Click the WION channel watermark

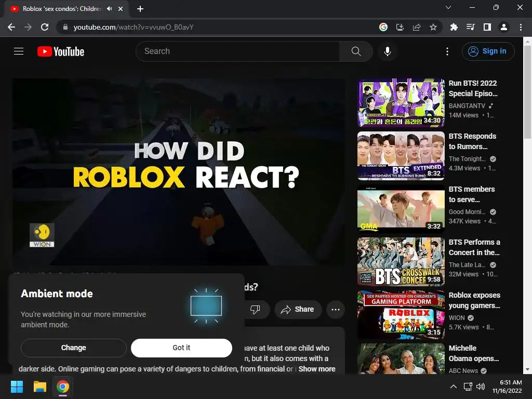click(x=42, y=235)
